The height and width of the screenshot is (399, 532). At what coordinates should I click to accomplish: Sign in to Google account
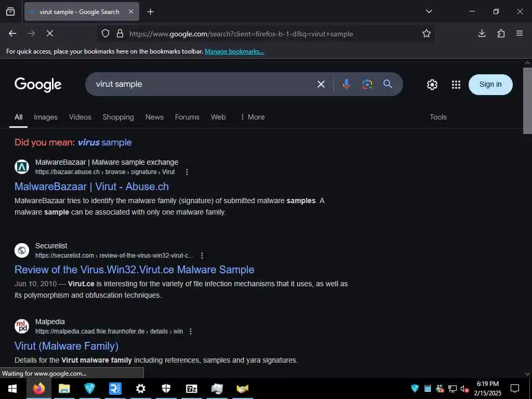490,85
